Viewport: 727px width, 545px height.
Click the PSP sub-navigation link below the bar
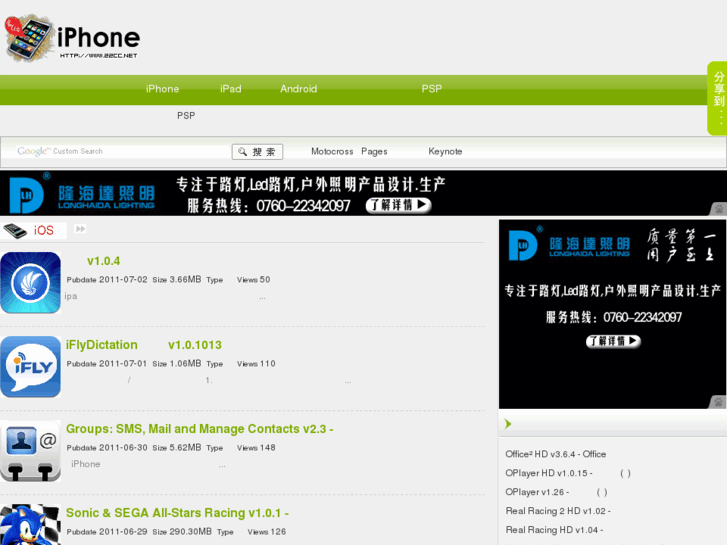[x=186, y=115]
